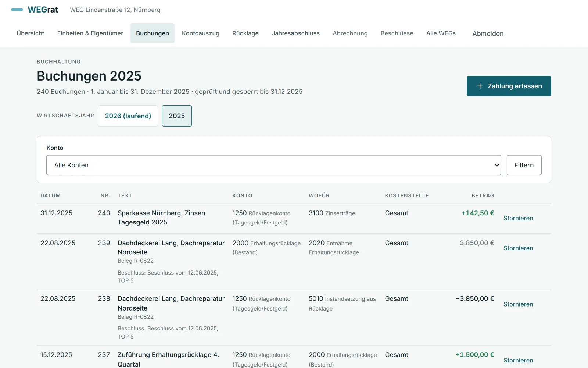Click the amount −3.850,00 €
This screenshot has width=588, height=368.
(x=475, y=298)
